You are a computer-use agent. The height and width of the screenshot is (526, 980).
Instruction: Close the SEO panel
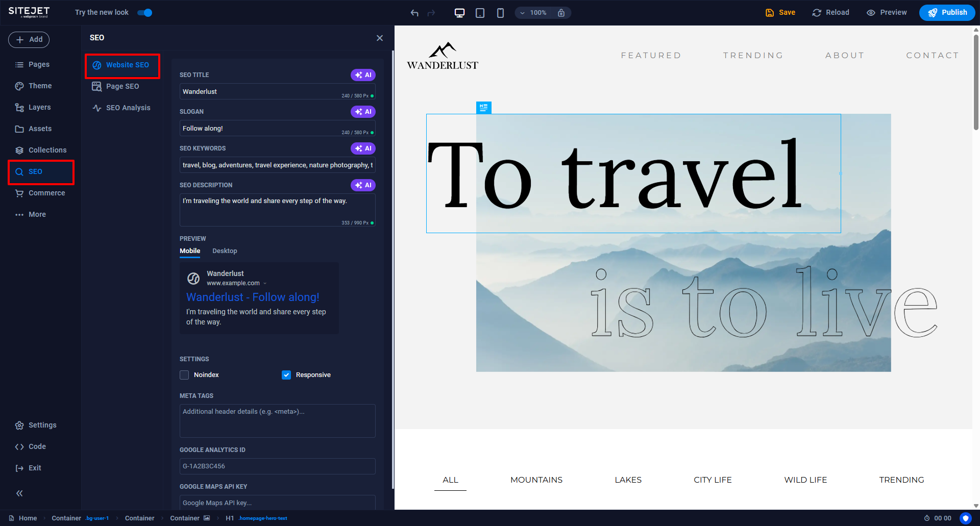pyautogui.click(x=380, y=38)
